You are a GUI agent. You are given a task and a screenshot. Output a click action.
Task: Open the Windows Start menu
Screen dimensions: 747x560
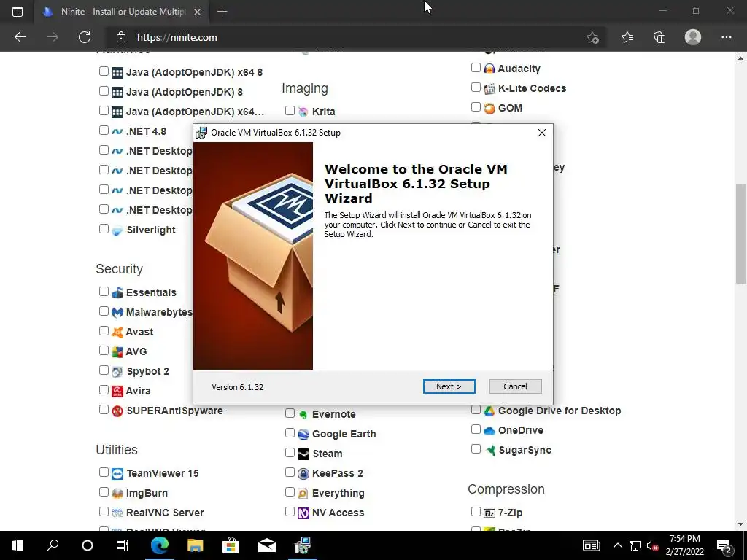pos(18,545)
